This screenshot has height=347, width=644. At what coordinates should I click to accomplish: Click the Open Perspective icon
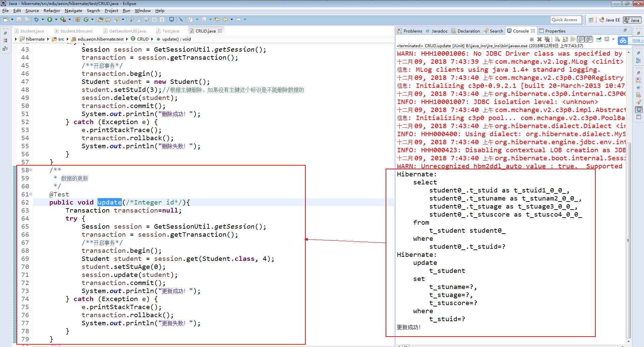(x=591, y=20)
